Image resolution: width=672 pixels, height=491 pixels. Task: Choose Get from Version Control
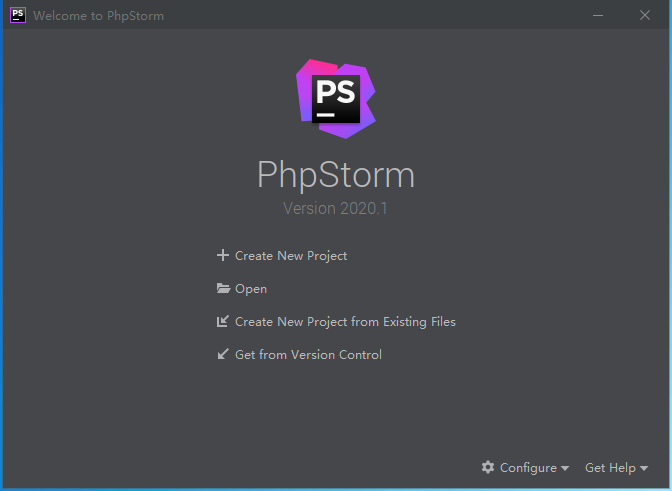click(x=308, y=355)
